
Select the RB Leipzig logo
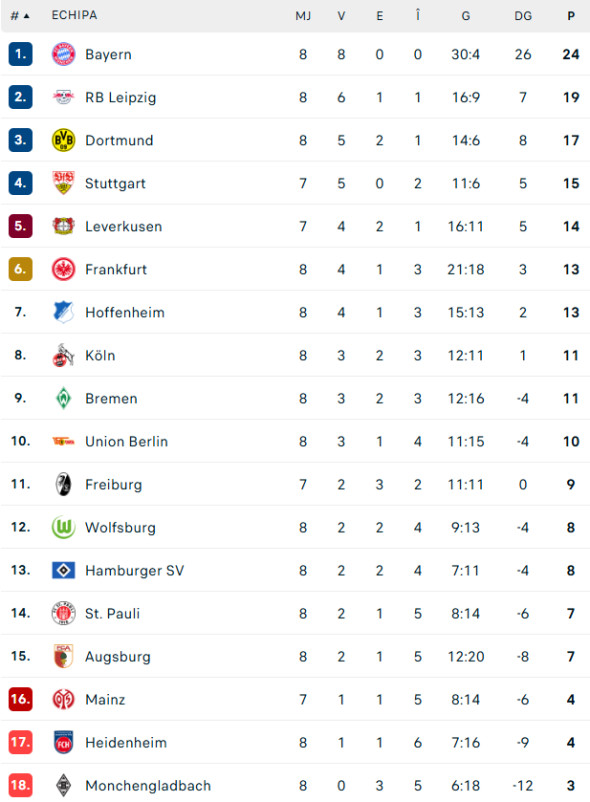[62, 97]
